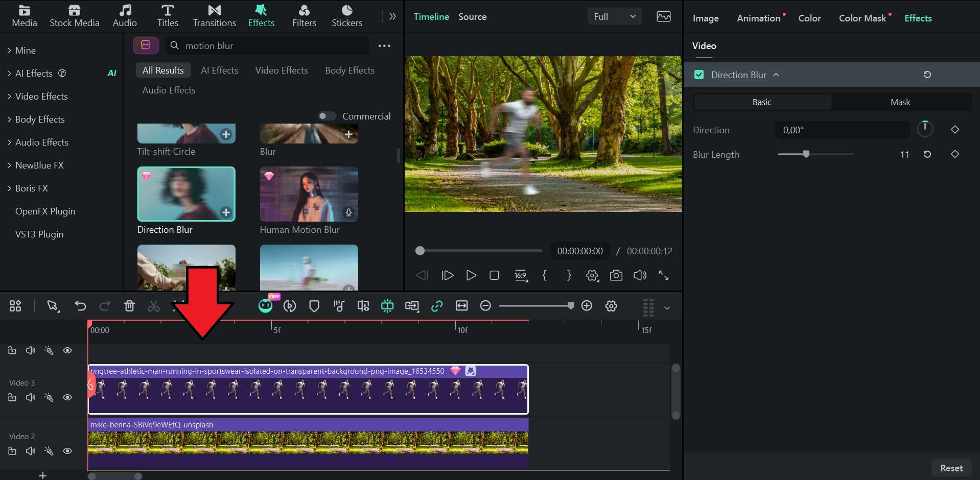Open the Full quality dropdown
Viewport: 980px width, 480px height.
point(615,16)
